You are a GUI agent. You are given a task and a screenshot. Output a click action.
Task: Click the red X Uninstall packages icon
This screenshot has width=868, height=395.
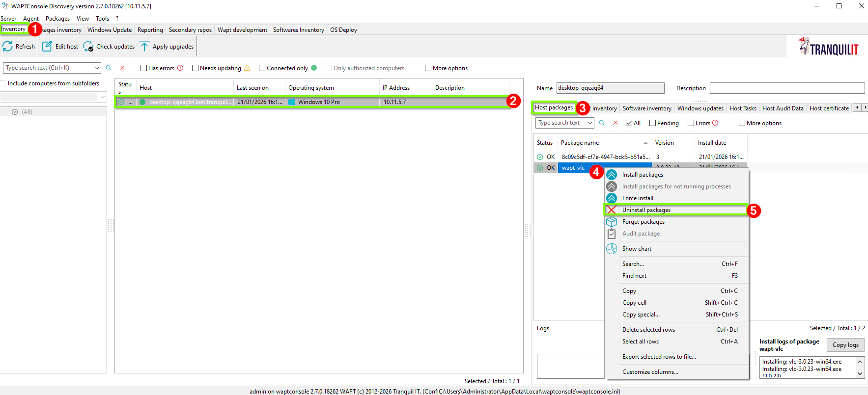pyautogui.click(x=612, y=210)
